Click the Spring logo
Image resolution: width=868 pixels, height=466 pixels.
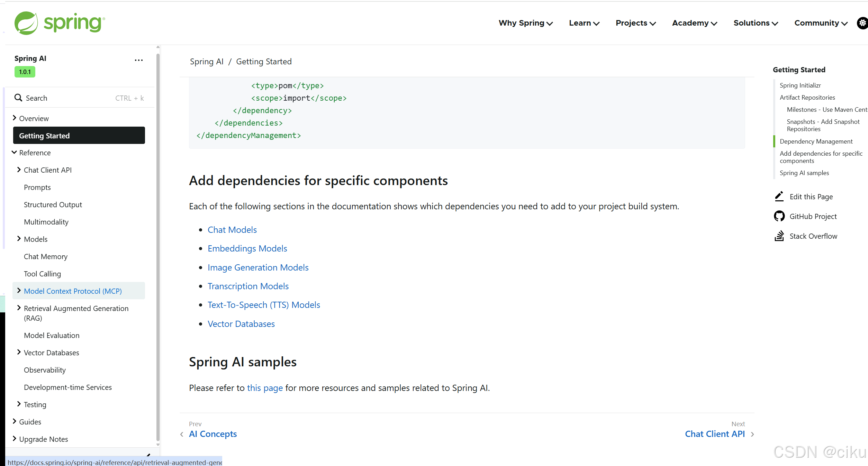click(x=60, y=23)
